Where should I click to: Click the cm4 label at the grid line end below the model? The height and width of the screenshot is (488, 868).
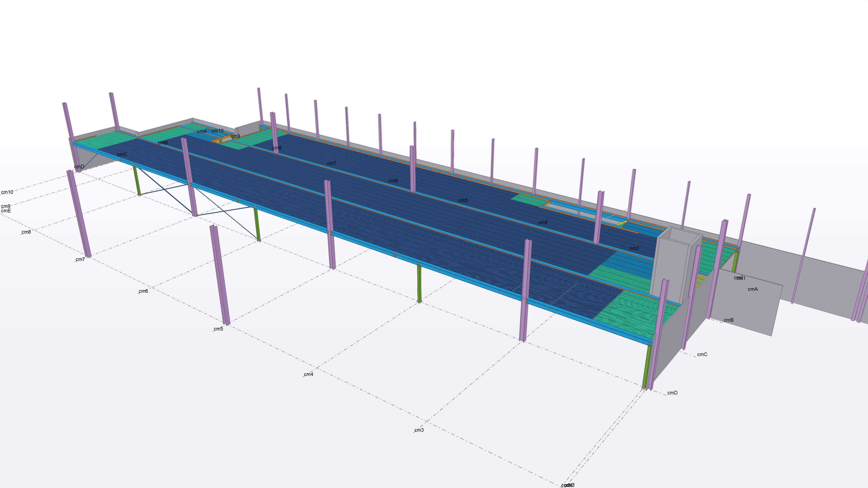point(308,374)
